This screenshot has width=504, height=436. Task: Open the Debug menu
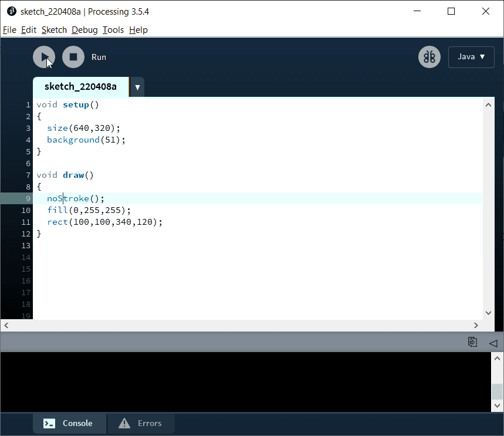[84, 30]
